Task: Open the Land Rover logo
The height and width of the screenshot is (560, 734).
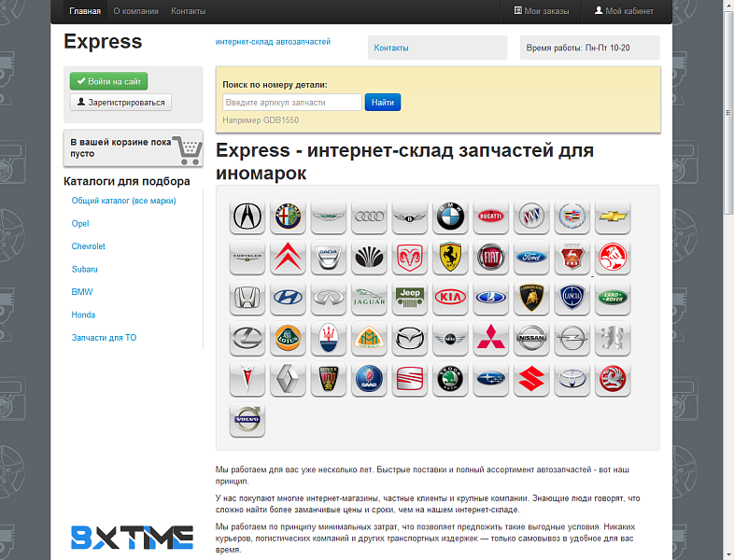Action: pyautogui.click(x=613, y=298)
